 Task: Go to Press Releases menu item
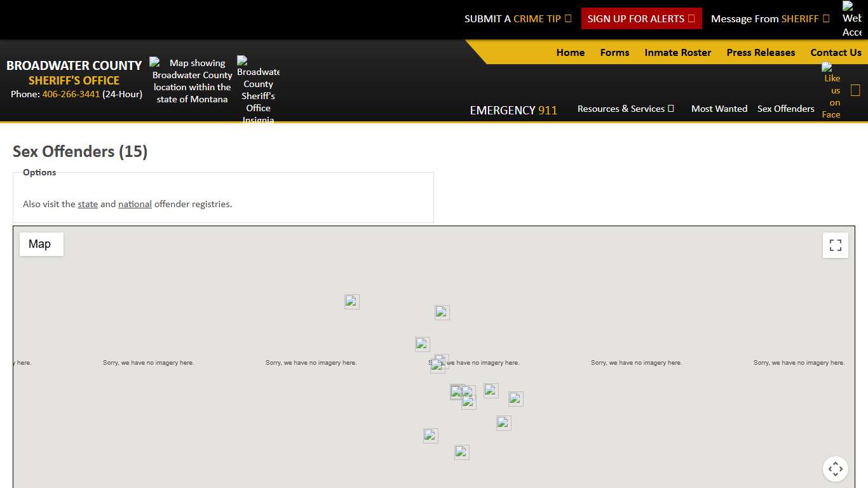point(761,53)
